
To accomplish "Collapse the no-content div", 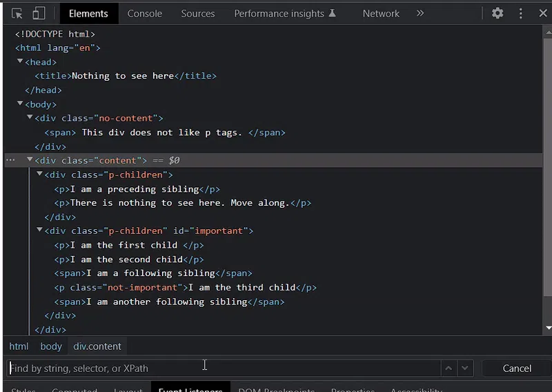I will [30, 117].
